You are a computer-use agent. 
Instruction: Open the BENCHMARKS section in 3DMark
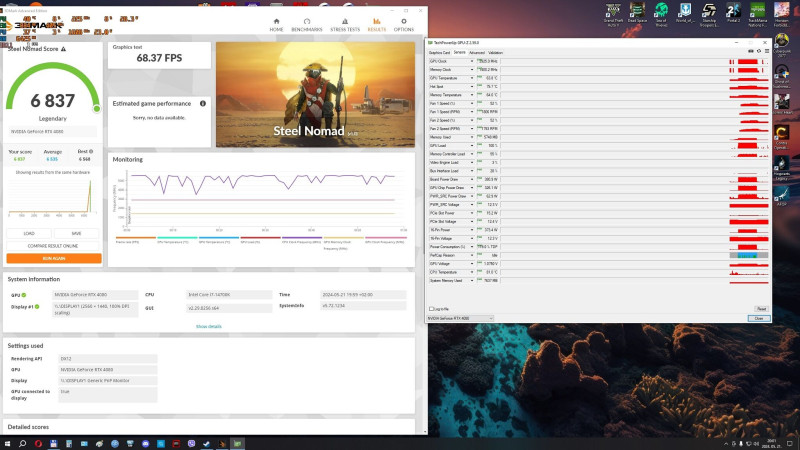pos(307,25)
